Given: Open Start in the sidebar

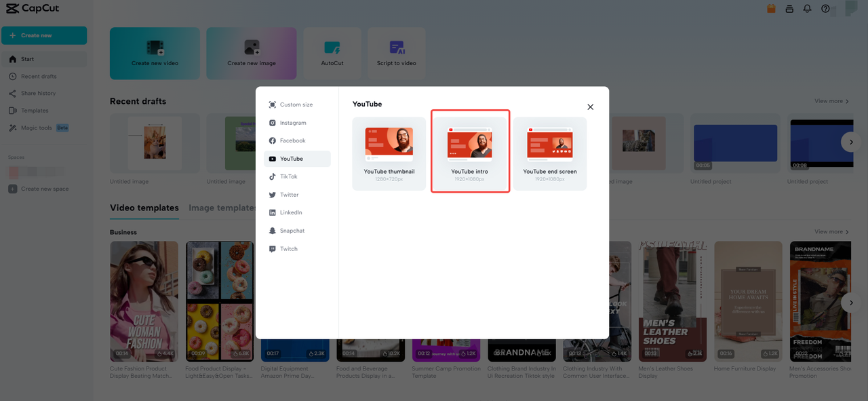Looking at the screenshot, I should [x=44, y=59].
